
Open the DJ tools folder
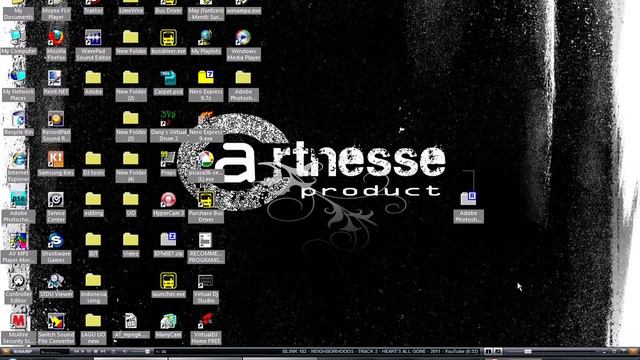pyautogui.click(x=93, y=159)
